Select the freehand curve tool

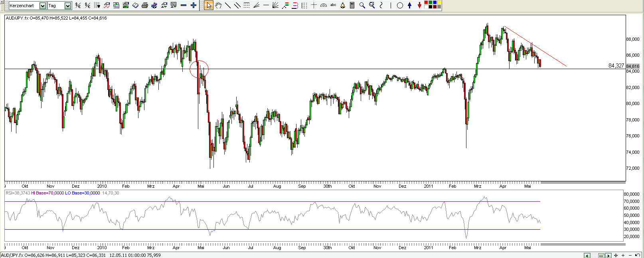pos(381,6)
